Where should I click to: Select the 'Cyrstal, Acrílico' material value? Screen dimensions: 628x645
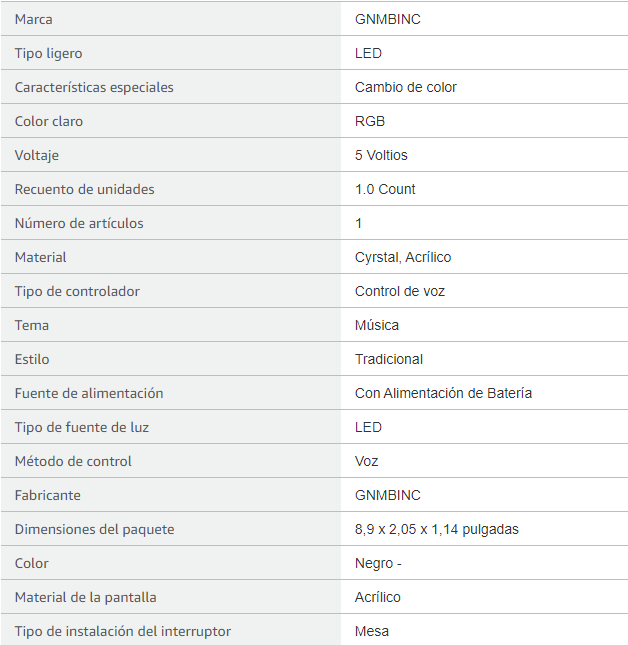[x=403, y=257]
